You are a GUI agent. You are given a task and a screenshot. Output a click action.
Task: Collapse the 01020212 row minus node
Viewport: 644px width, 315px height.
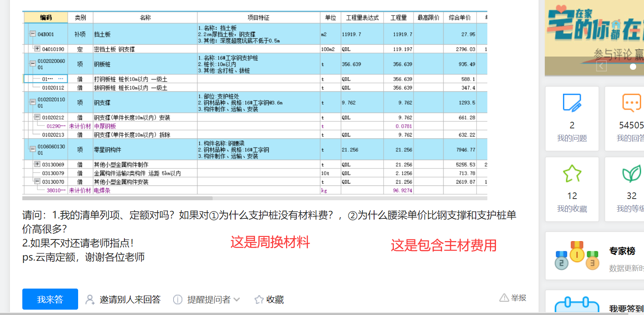pos(37,117)
